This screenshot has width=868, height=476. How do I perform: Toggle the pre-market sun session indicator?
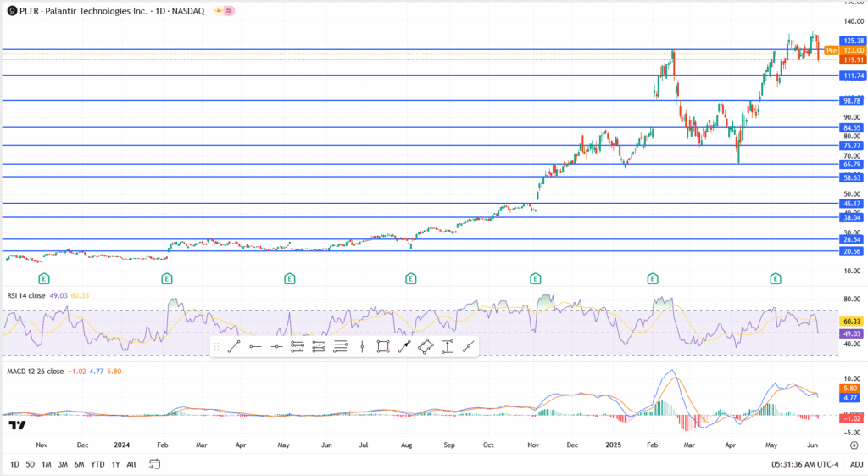(220, 10)
